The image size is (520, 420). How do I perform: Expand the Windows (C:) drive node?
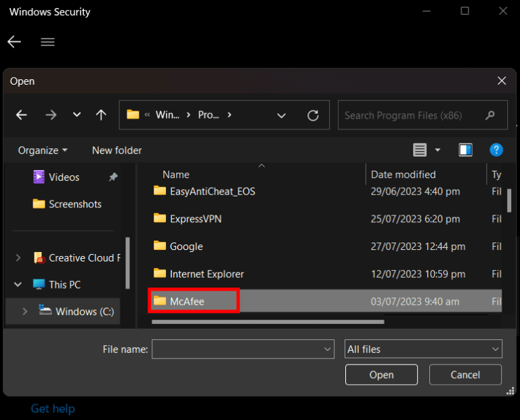pyautogui.click(x=25, y=311)
